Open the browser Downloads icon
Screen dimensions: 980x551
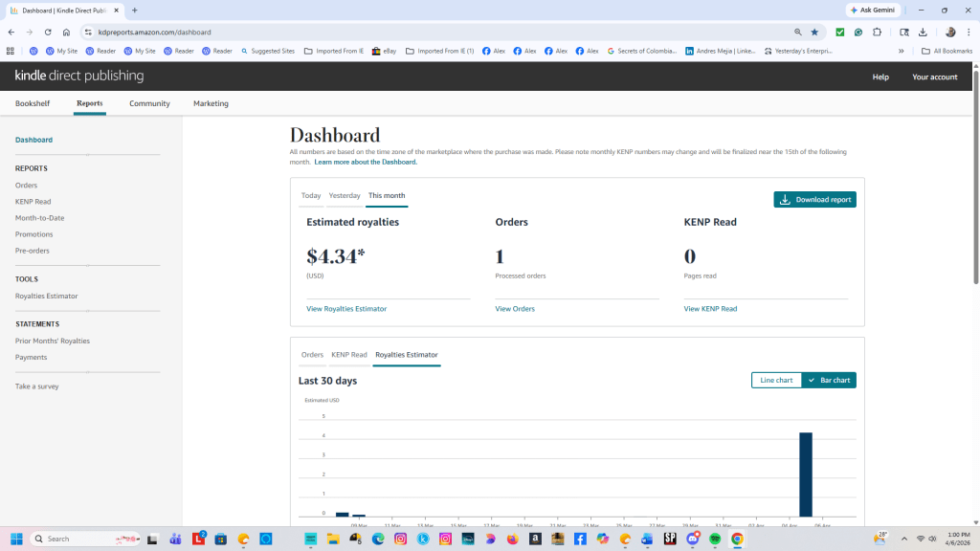click(x=923, y=32)
